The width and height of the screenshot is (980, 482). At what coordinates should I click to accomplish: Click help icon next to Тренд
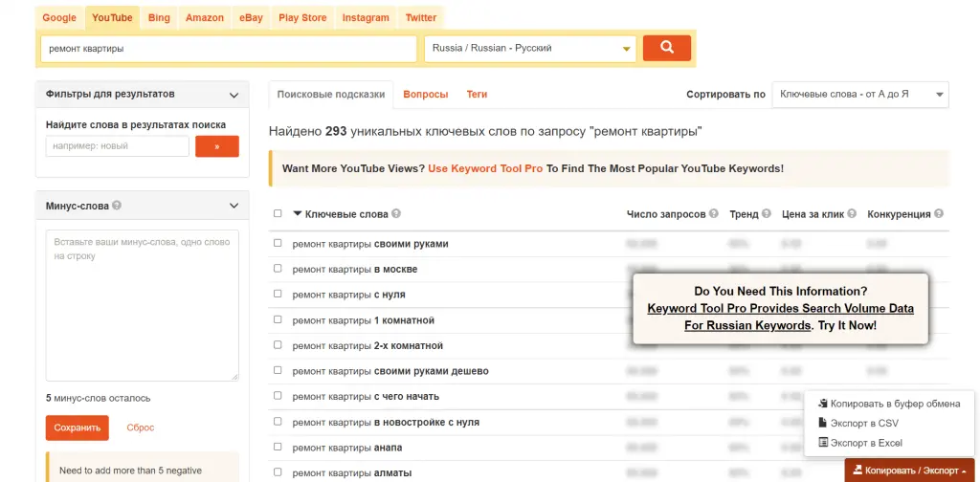click(x=767, y=214)
